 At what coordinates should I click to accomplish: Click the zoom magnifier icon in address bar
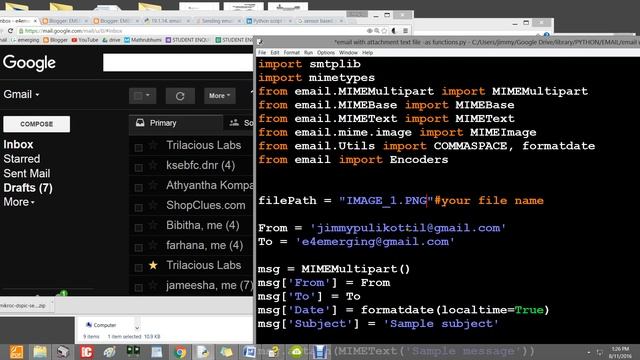376,31
